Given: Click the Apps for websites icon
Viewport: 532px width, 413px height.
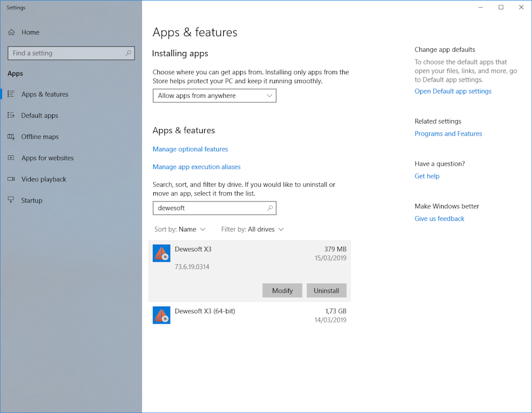Looking at the screenshot, I should click(x=11, y=158).
